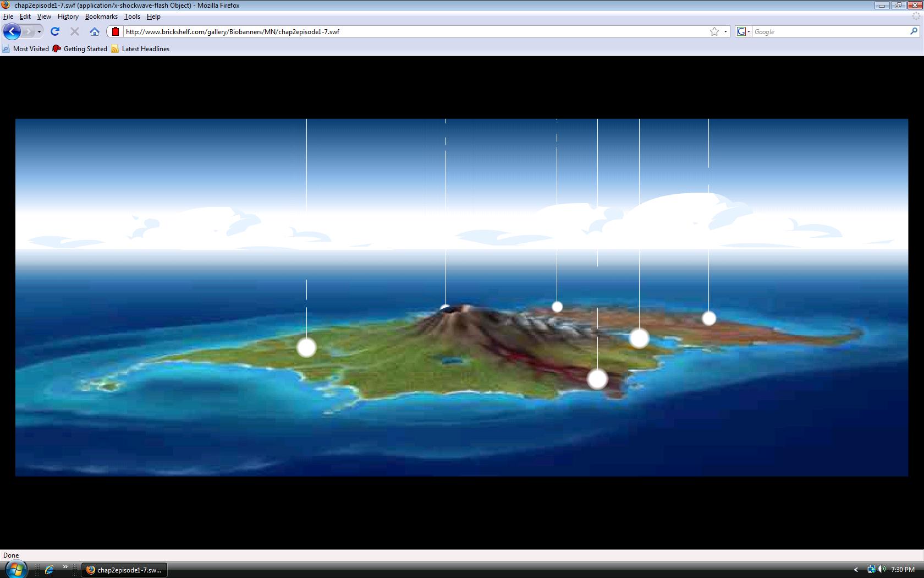924x578 pixels.
Task: Click the Done status bar text
Action: coord(11,555)
